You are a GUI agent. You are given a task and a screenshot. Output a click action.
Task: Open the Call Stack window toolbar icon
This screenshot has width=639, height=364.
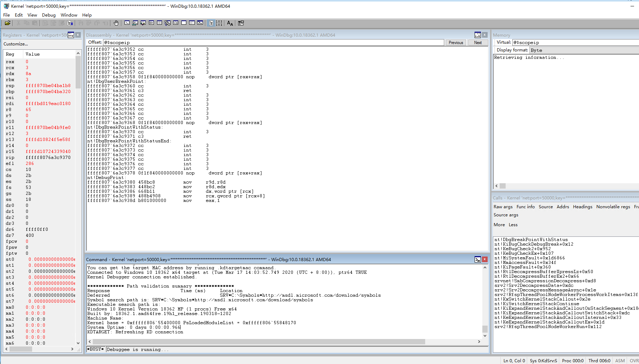click(x=168, y=23)
